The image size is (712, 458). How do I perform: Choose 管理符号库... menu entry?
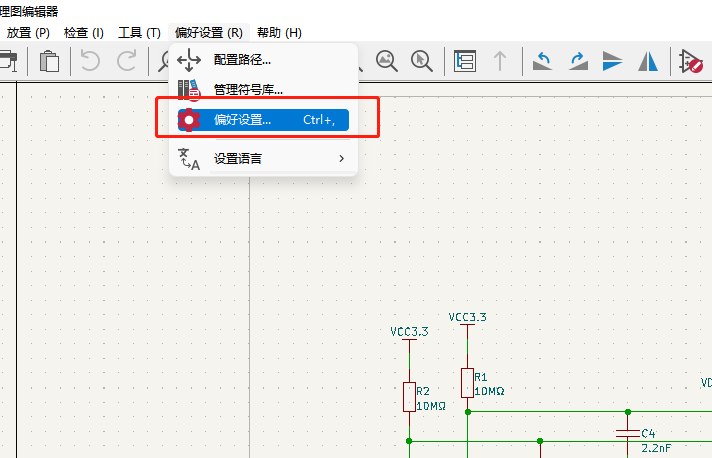click(x=263, y=89)
